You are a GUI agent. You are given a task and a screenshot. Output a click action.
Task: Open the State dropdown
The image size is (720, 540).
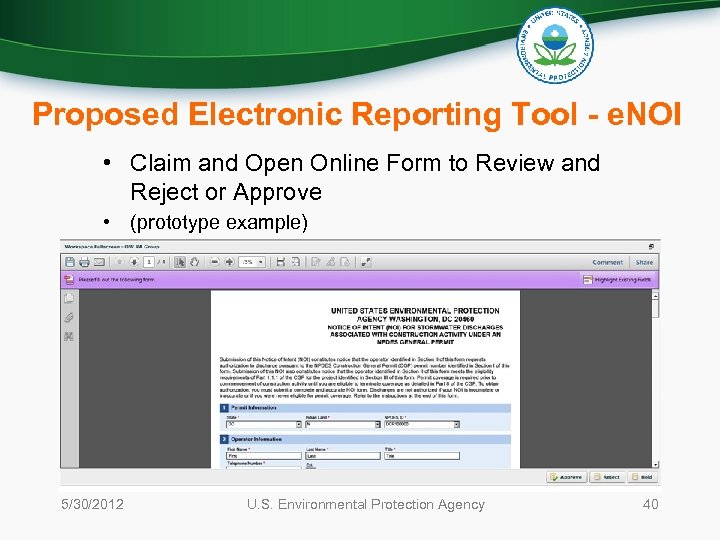coord(298,424)
